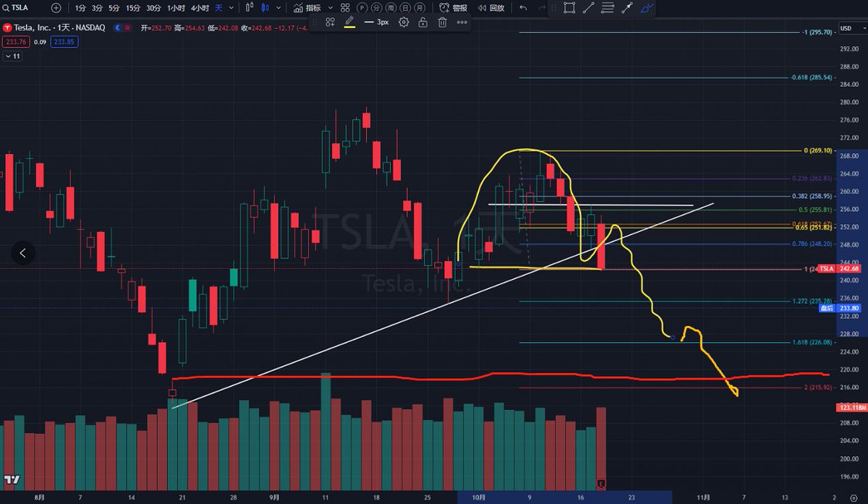Viewport: 868px width, 504px height.
Task: Delete the selected drawing with trash icon
Action: (442, 22)
